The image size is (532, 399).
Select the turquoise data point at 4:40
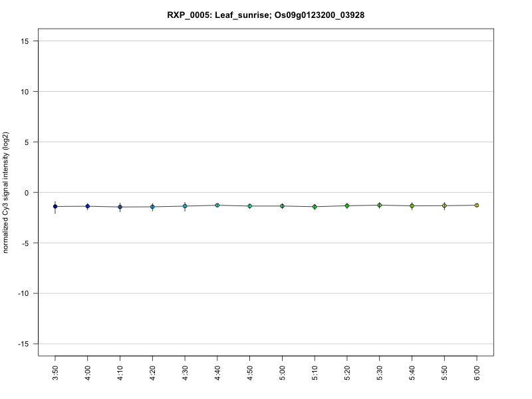tap(217, 205)
